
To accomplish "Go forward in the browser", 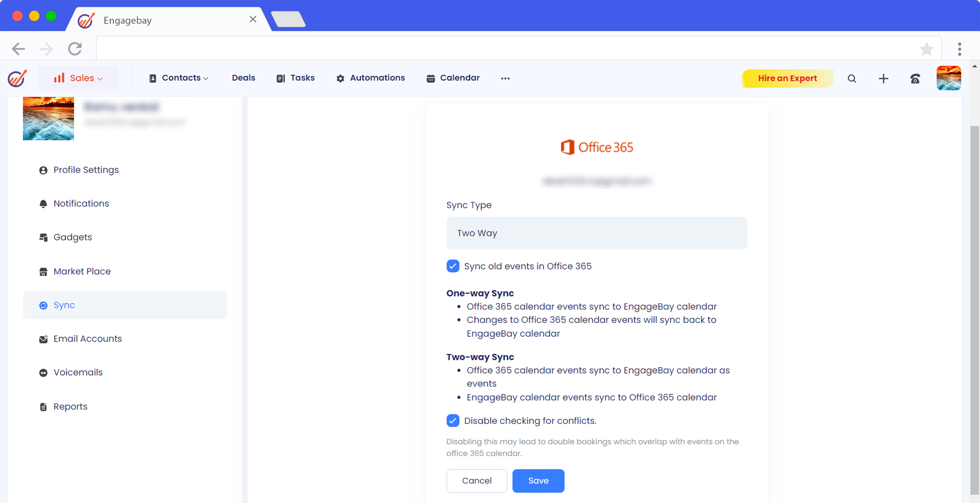I will 46,49.
